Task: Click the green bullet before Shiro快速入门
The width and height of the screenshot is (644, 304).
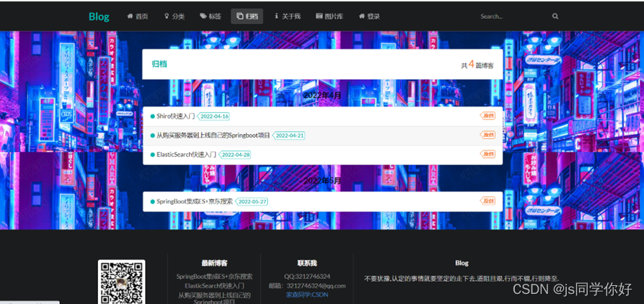Action: [153, 117]
